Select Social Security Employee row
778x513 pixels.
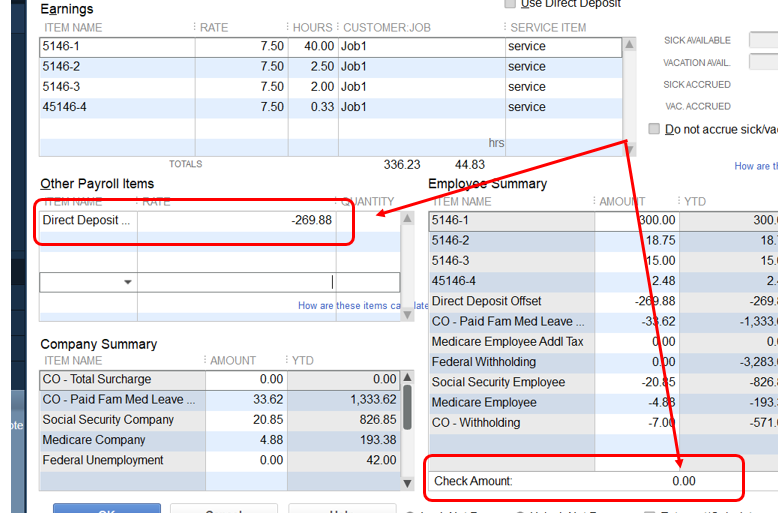coord(603,383)
